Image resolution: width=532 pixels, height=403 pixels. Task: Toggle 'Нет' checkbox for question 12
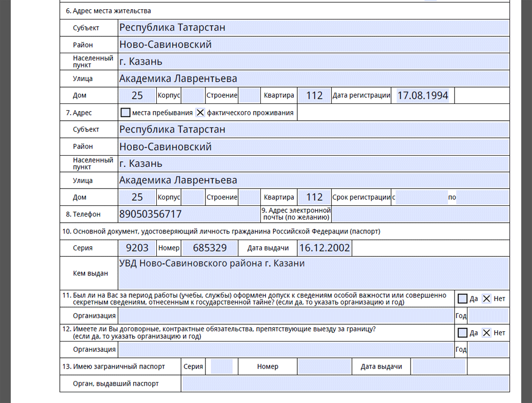coord(486,333)
